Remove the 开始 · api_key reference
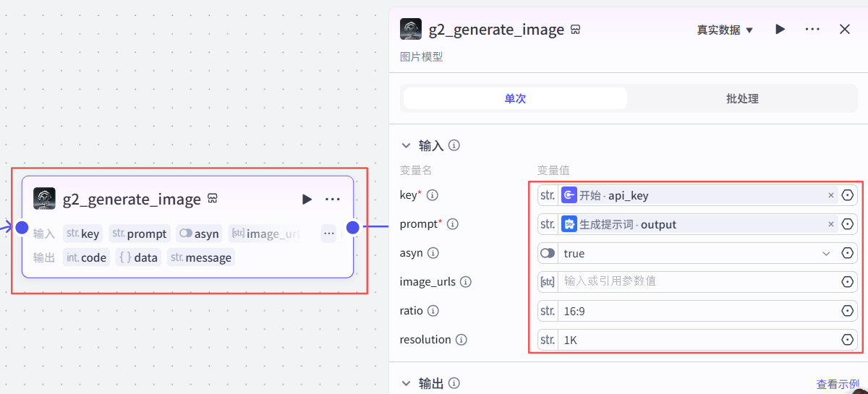 (831, 195)
